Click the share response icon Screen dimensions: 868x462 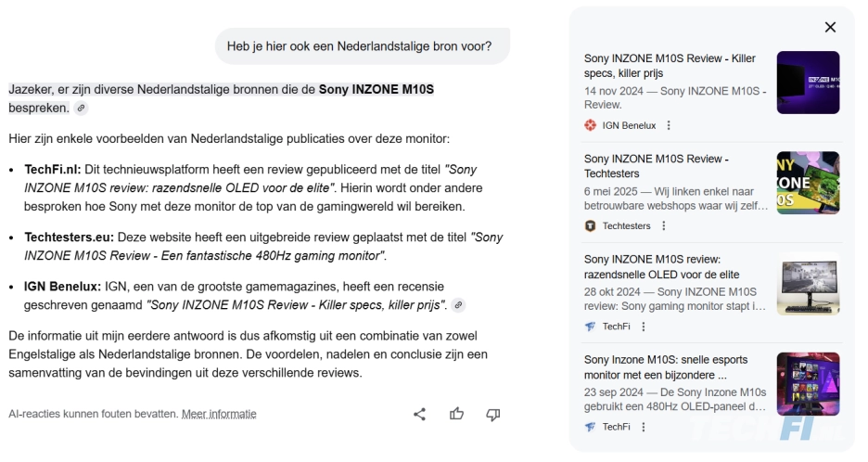coord(419,414)
